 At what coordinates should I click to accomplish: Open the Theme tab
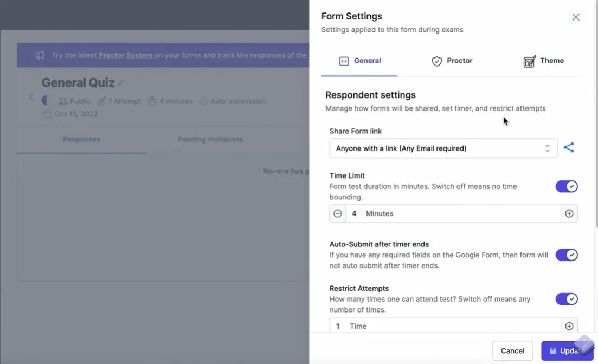coord(543,61)
